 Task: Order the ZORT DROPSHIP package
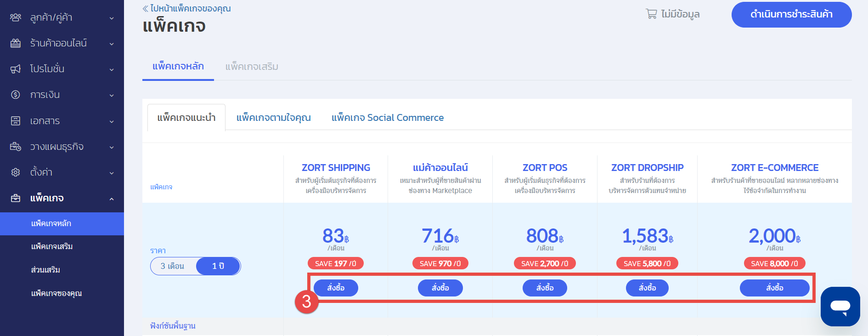648,288
